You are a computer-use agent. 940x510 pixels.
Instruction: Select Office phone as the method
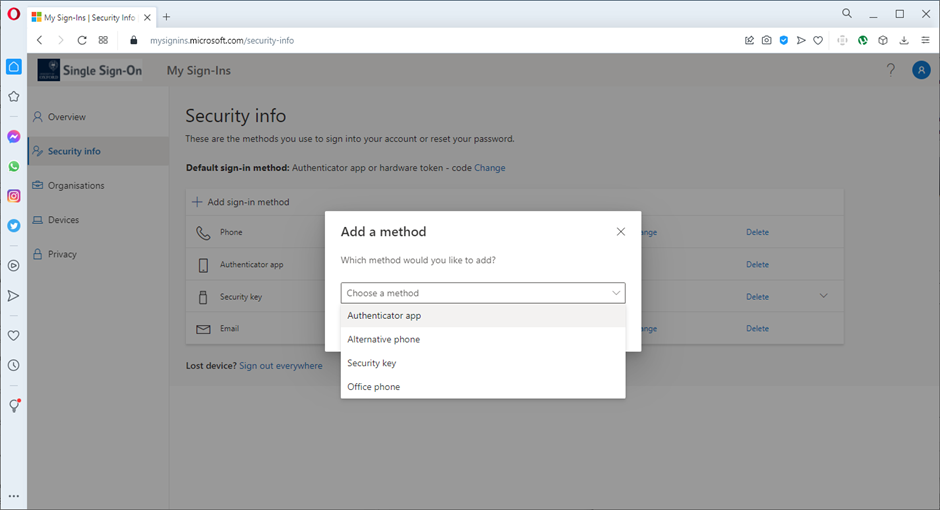[x=373, y=387]
